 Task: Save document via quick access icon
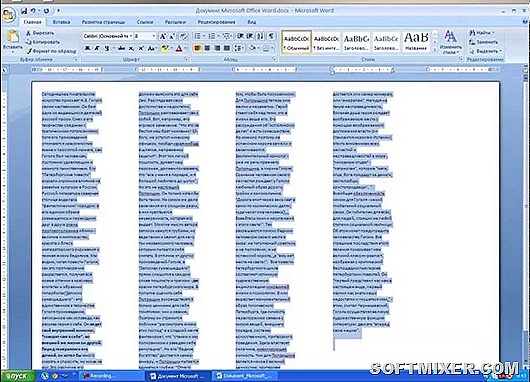pos(24,11)
